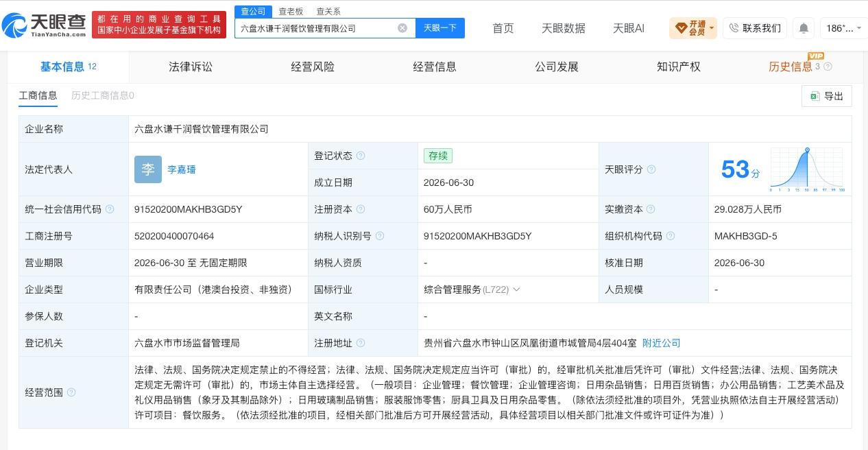The height and width of the screenshot is (450, 868).
Task: Switch to the 经营信息 tab
Action: click(x=435, y=67)
